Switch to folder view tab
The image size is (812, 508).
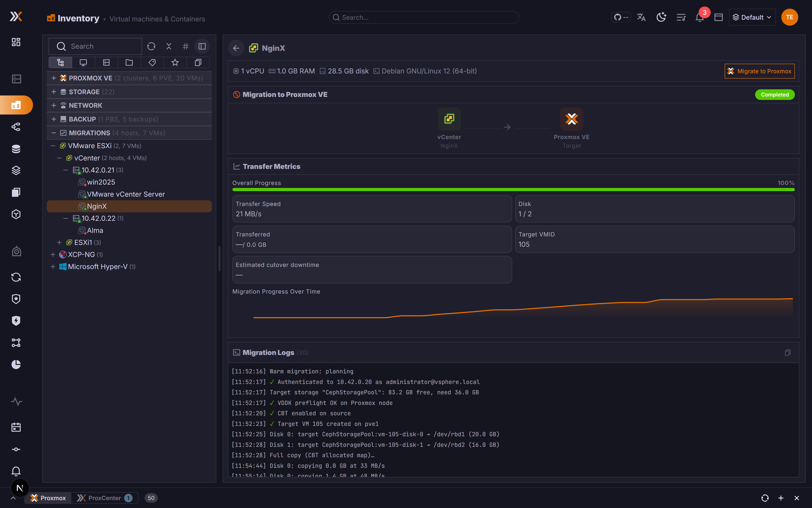[x=129, y=62]
